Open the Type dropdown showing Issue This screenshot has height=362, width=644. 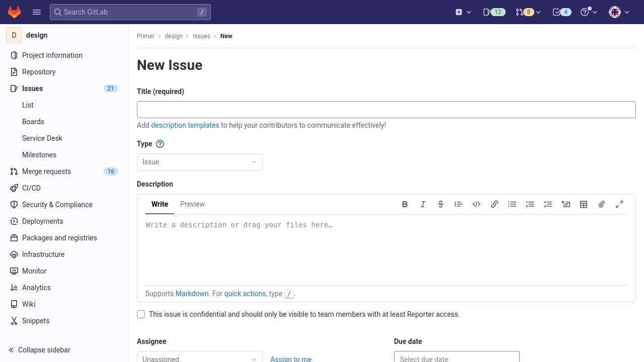200,162
